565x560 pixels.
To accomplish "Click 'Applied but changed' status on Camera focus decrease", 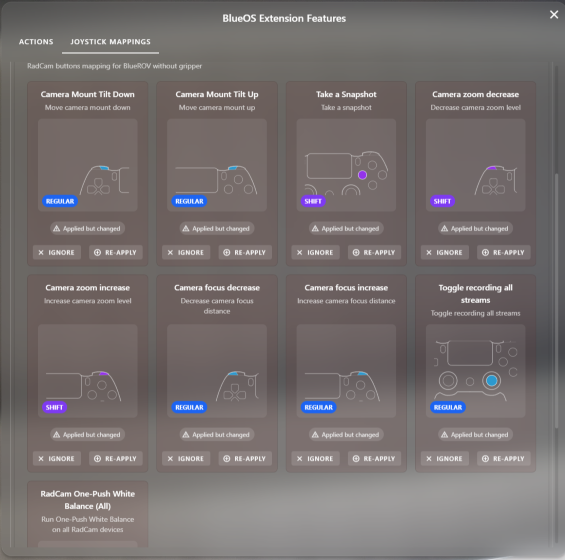I will (x=217, y=435).
